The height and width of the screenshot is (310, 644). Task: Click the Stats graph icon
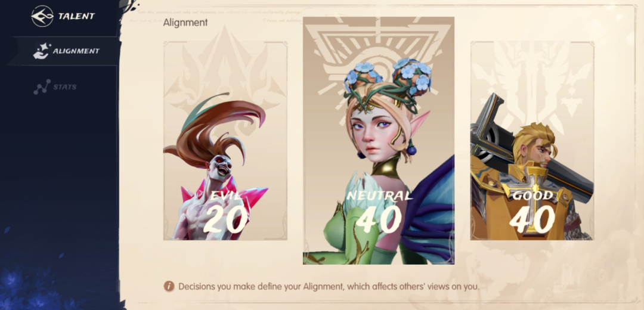pyautogui.click(x=42, y=87)
